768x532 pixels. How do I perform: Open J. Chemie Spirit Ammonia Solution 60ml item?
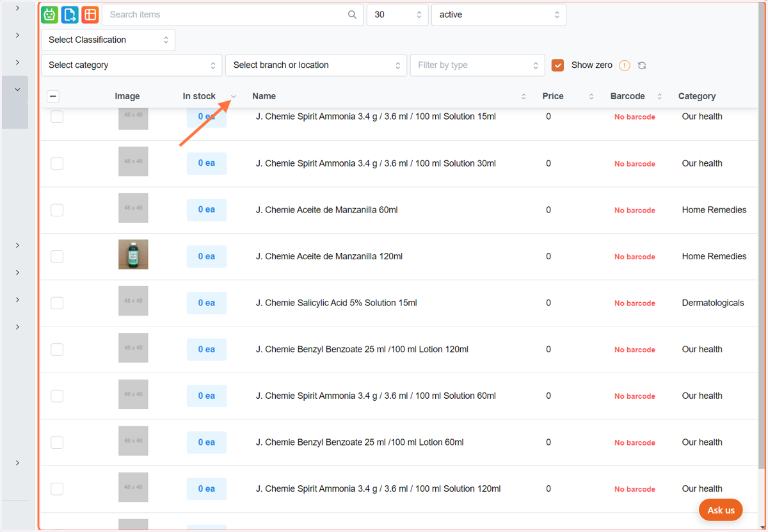[x=376, y=396]
